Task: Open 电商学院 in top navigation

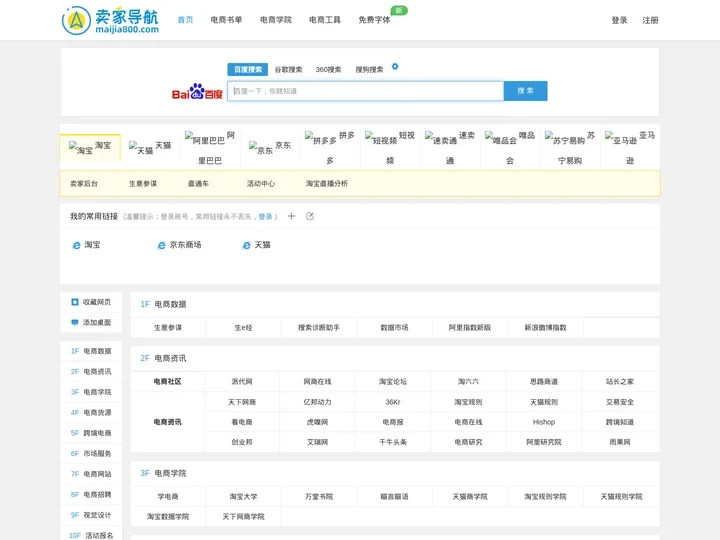Action: point(276,20)
